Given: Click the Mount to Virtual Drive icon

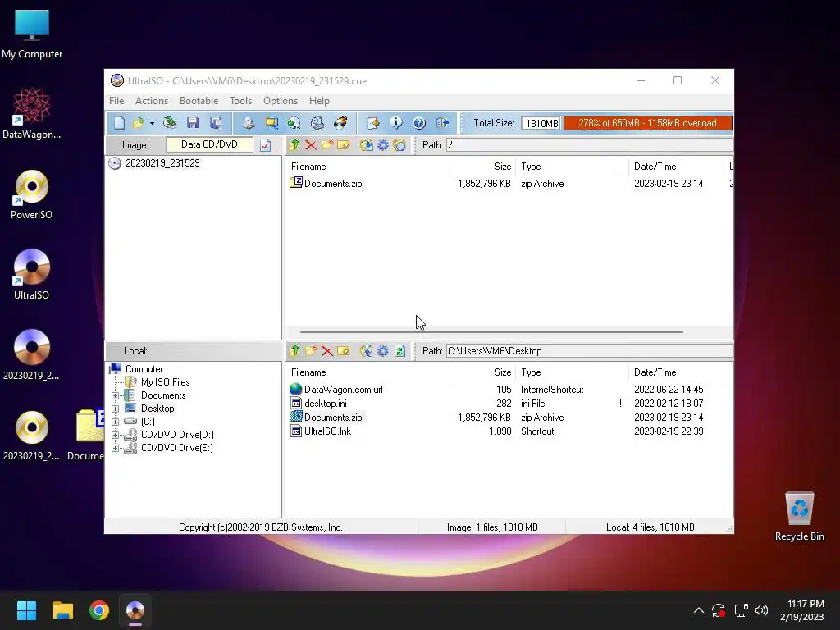Looking at the screenshot, I should (317, 123).
